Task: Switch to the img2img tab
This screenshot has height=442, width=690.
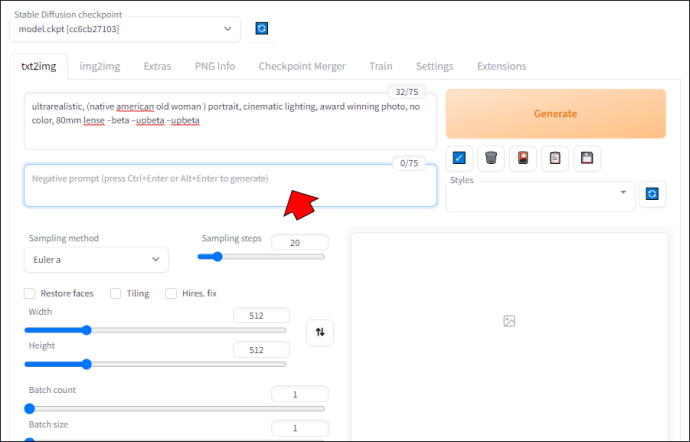Action: 100,66
